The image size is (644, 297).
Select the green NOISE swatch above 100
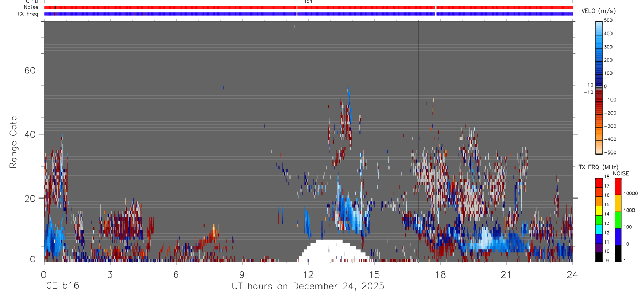tap(617, 219)
